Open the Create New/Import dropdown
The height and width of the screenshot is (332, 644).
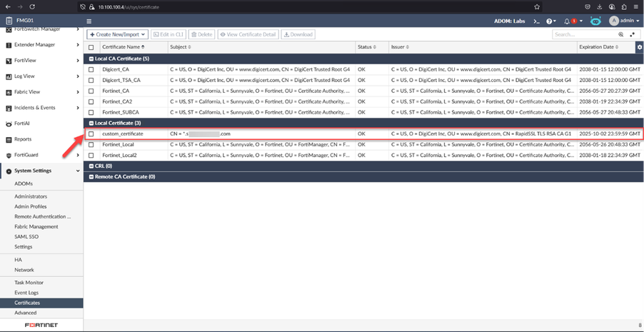tap(118, 34)
